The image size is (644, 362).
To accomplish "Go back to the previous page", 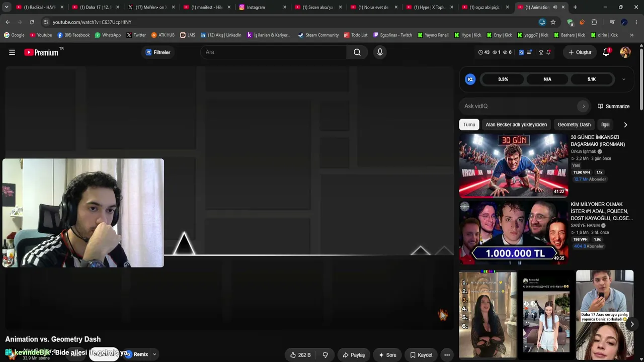I will [8, 22].
